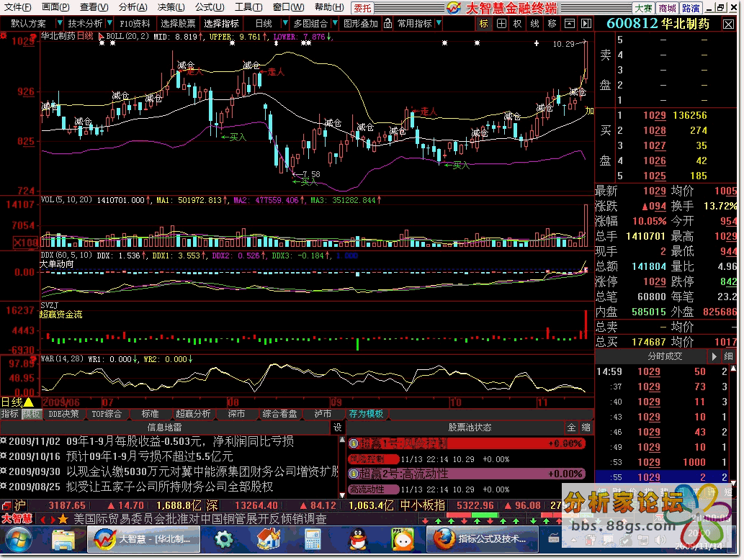Screen dimensions: 744x560
Task: Open the gear settings taskbar icon
Action: point(223,540)
